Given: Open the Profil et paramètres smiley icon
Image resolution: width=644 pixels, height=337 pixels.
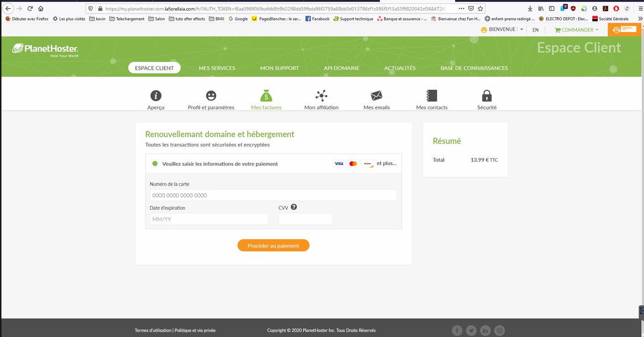Looking at the screenshot, I should click(x=211, y=96).
